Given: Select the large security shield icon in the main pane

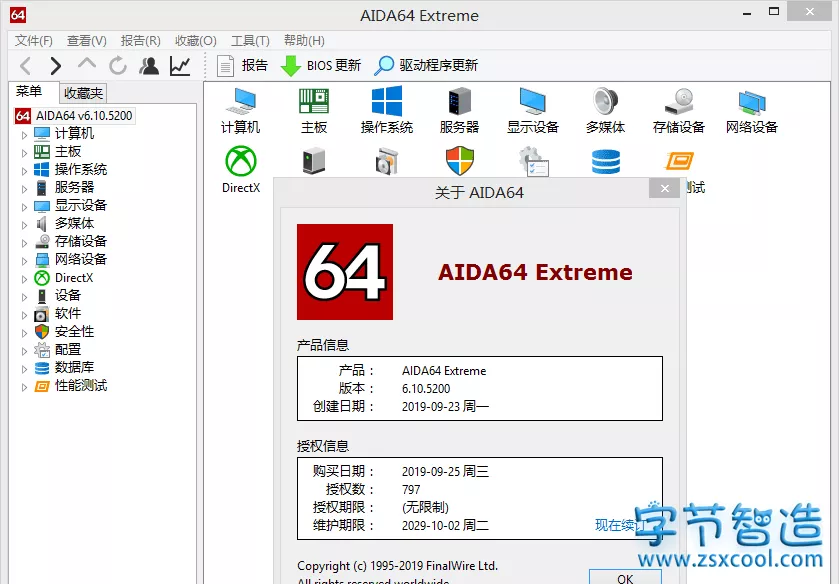Looking at the screenshot, I should [460, 161].
